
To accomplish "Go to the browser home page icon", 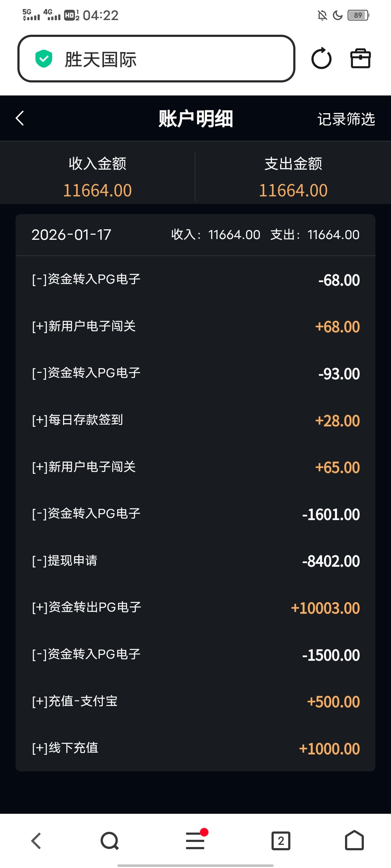I will point(354,841).
